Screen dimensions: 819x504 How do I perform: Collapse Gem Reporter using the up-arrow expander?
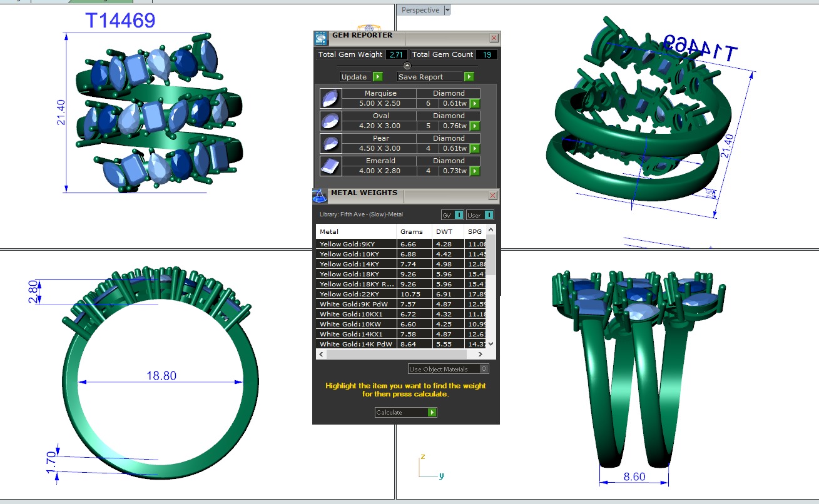(x=407, y=66)
